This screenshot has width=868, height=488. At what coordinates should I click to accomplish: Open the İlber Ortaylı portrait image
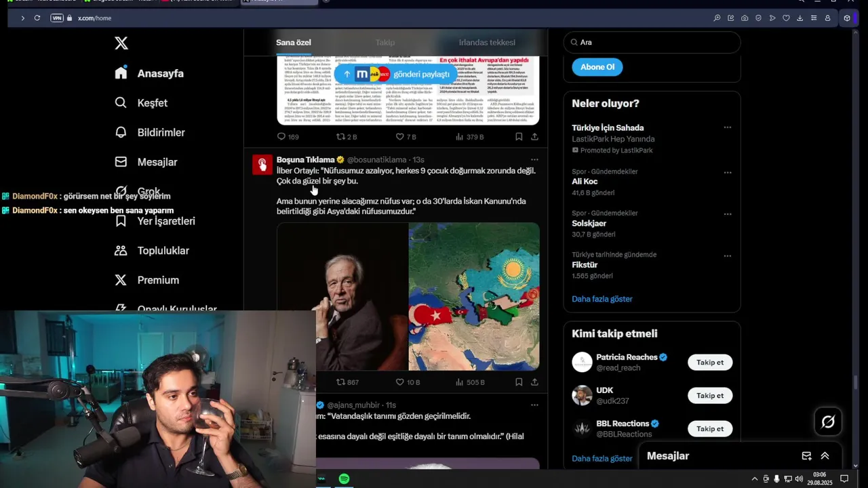pyautogui.click(x=342, y=296)
